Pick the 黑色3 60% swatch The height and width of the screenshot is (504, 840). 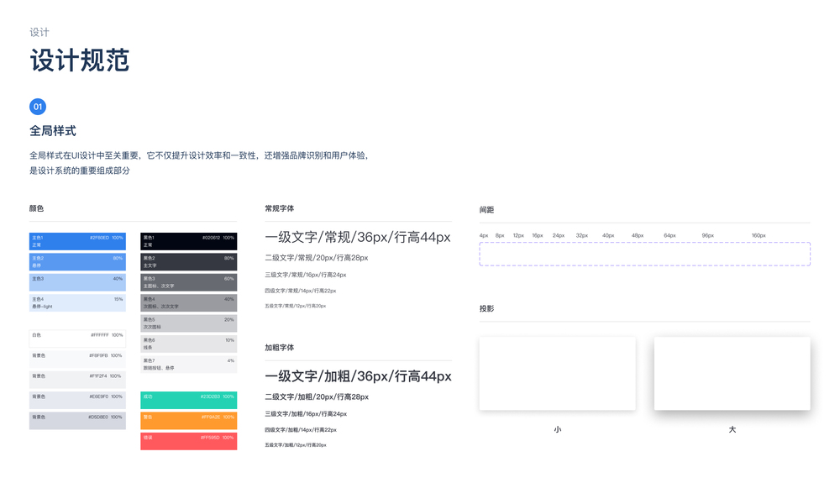click(x=188, y=282)
